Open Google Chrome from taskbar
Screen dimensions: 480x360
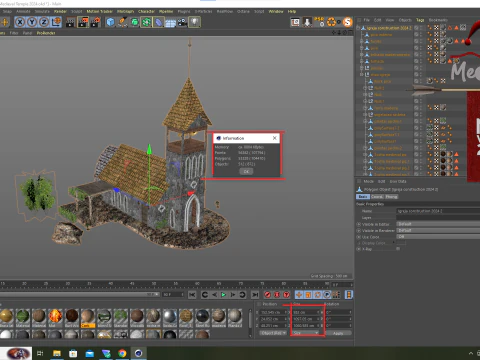[x=122, y=353]
